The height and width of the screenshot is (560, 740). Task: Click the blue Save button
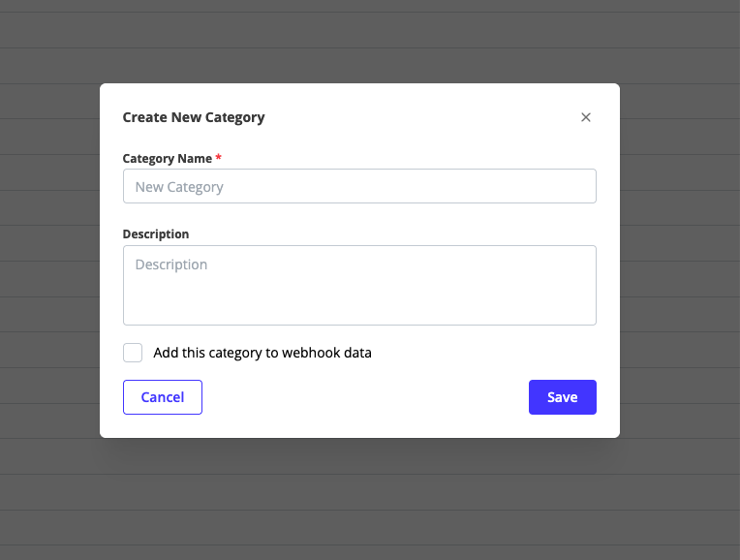point(563,397)
